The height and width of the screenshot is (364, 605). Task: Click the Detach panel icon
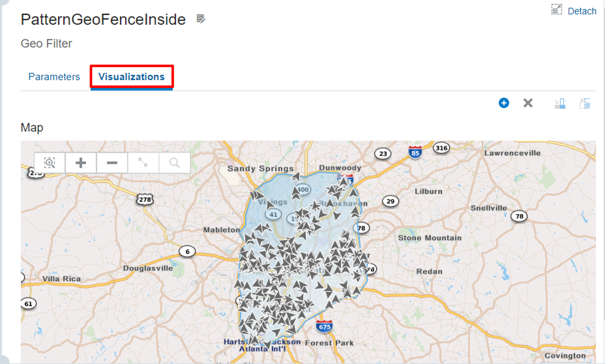tap(557, 10)
